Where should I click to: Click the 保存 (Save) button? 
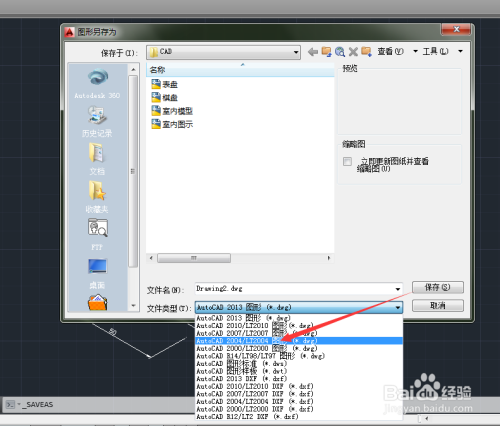tap(438, 287)
